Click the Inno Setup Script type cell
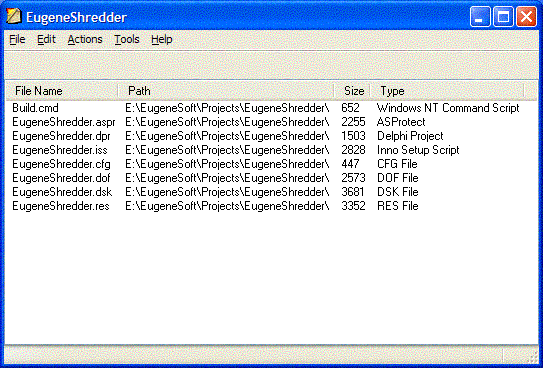The image size is (543, 384). tap(418, 150)
